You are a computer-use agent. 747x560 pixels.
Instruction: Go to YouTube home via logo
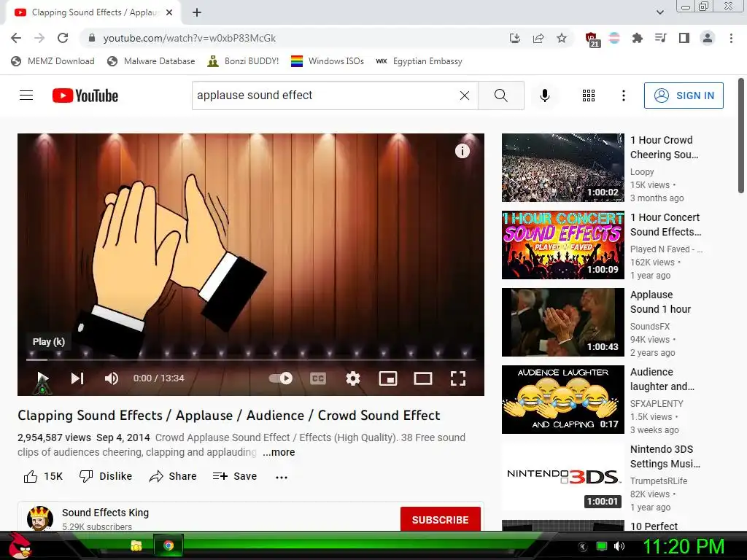[x=85, y=96]
